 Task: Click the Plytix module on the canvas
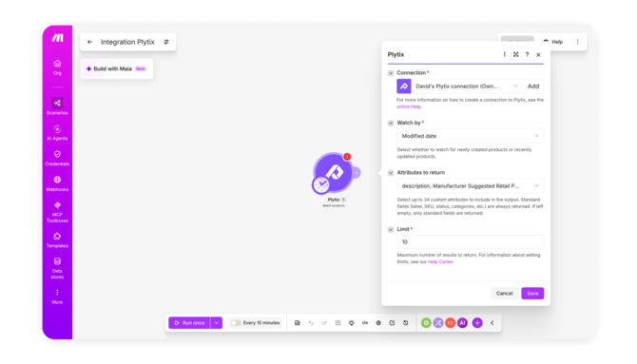point(334,172)
